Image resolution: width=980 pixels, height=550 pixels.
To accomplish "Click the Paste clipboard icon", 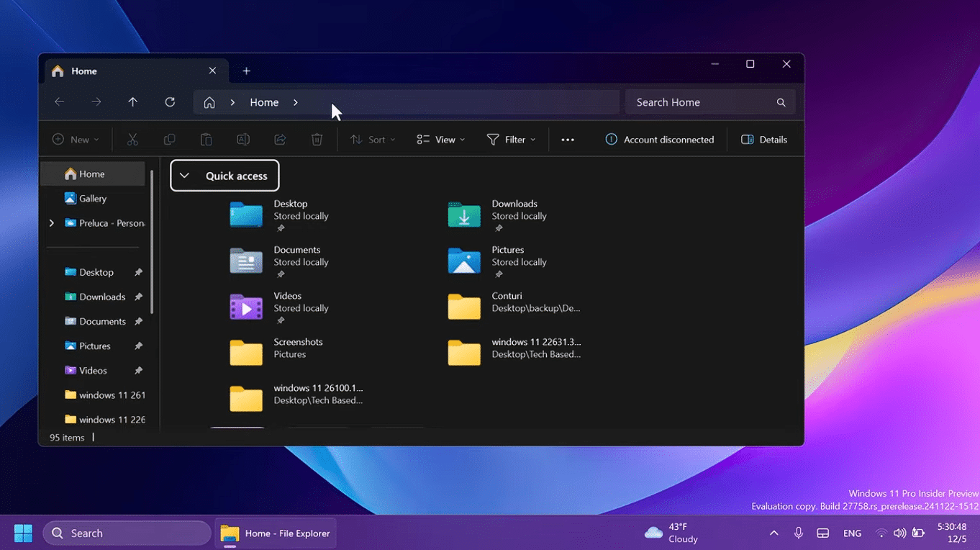I will click(x=207, y=140).
